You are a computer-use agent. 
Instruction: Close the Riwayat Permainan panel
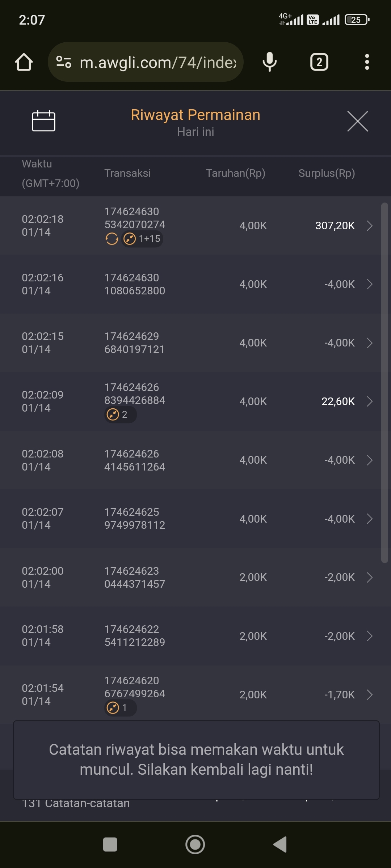point(357,122)
